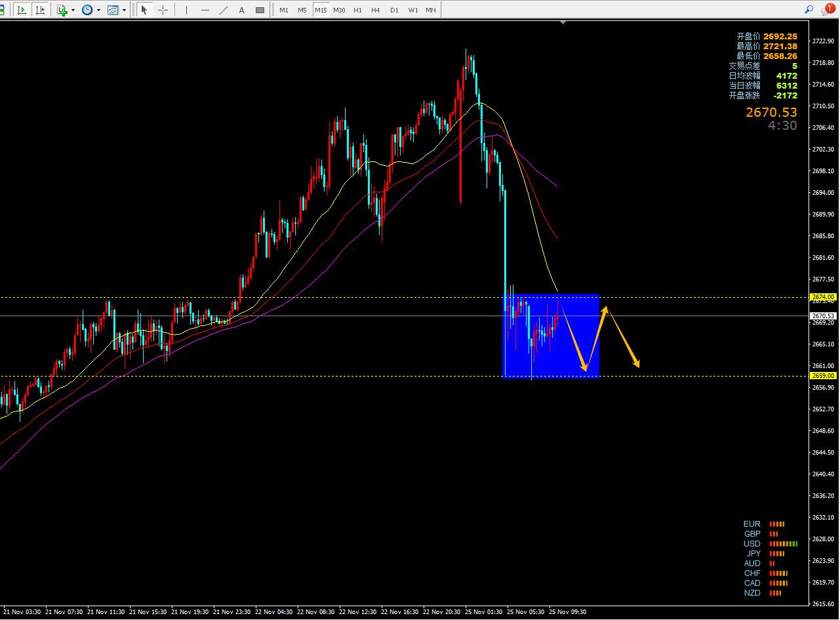
Task: Click the 2722.90 top price scale label
Action: 823,41
